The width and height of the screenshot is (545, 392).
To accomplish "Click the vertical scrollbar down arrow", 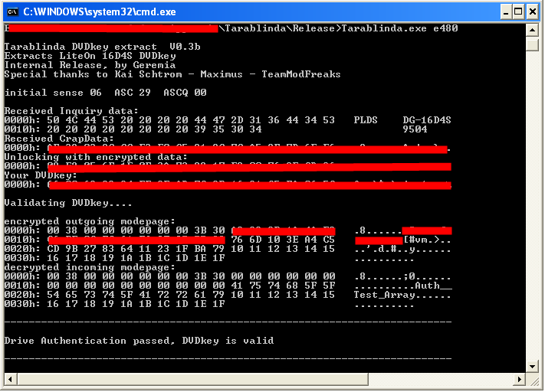I will (532, 367).
